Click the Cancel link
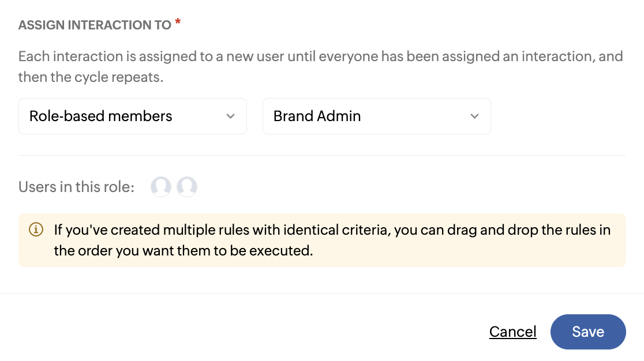This screenshot has height=361, width=644. (x=512, y=332)
